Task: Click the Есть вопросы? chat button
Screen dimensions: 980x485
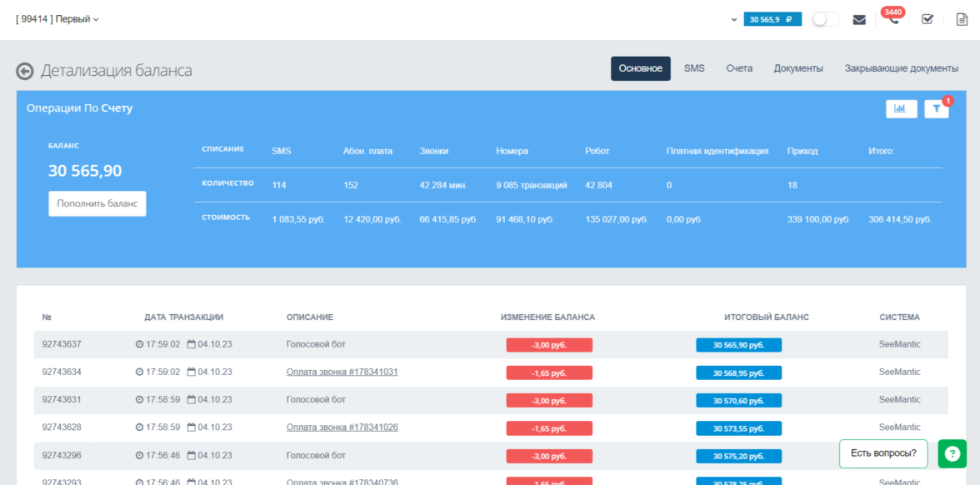Action: coord(883,453)
